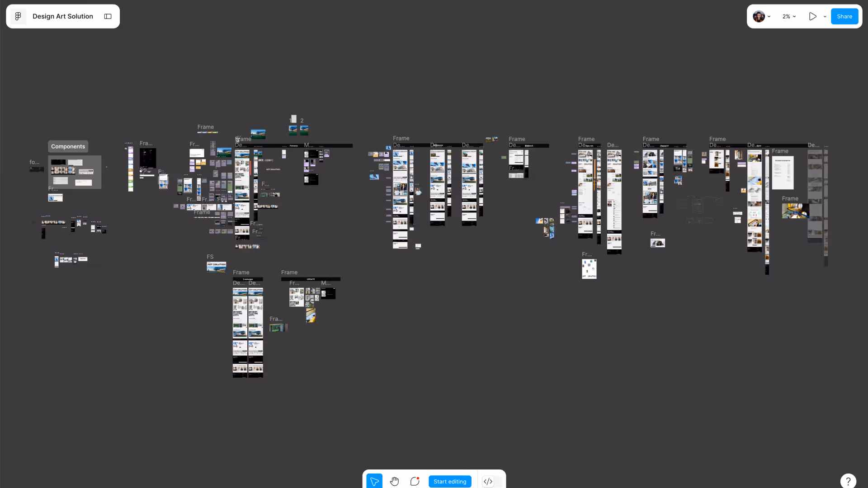Viewport: 868px width, 488px height.
Task: Click the file name Design Art Solution
Action: [x=63, y=16]
